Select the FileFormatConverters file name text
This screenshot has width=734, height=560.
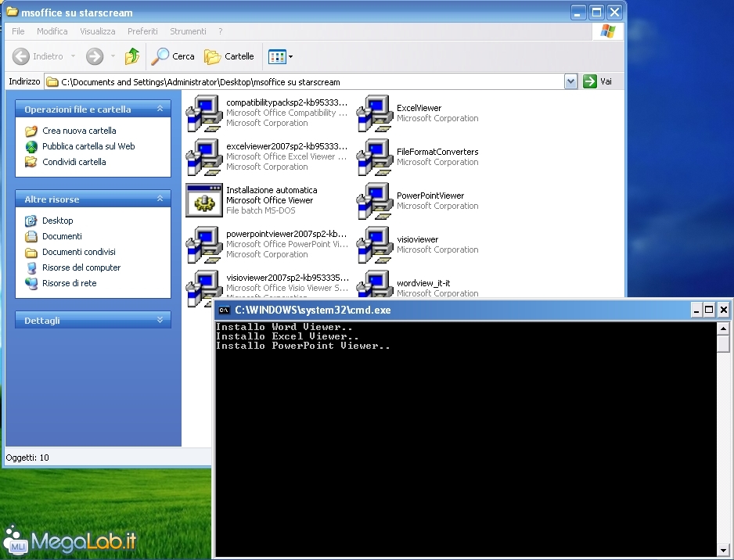pos(437,152)
